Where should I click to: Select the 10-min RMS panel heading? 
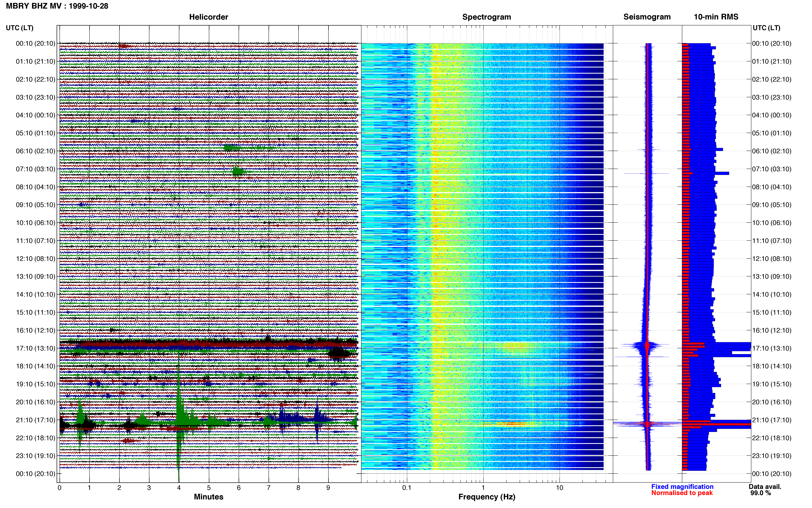pyautogui.click(x=716, y=17)
